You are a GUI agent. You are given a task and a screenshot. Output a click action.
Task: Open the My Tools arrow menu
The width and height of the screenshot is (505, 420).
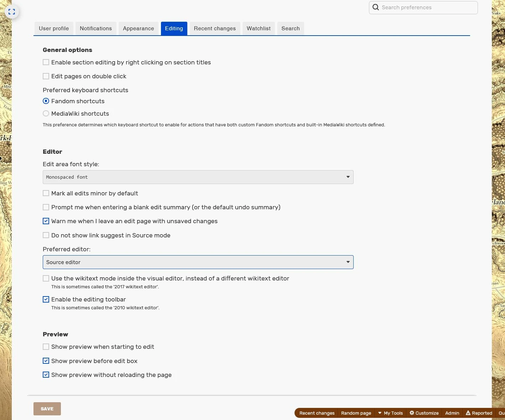[380, 413]
